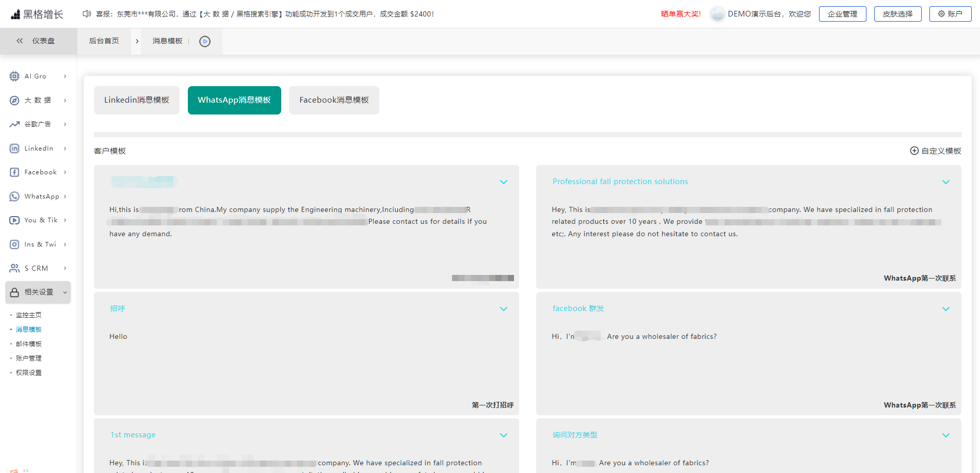Click the 谷歌广告 trend arrow icon

(x=14, y=124)
